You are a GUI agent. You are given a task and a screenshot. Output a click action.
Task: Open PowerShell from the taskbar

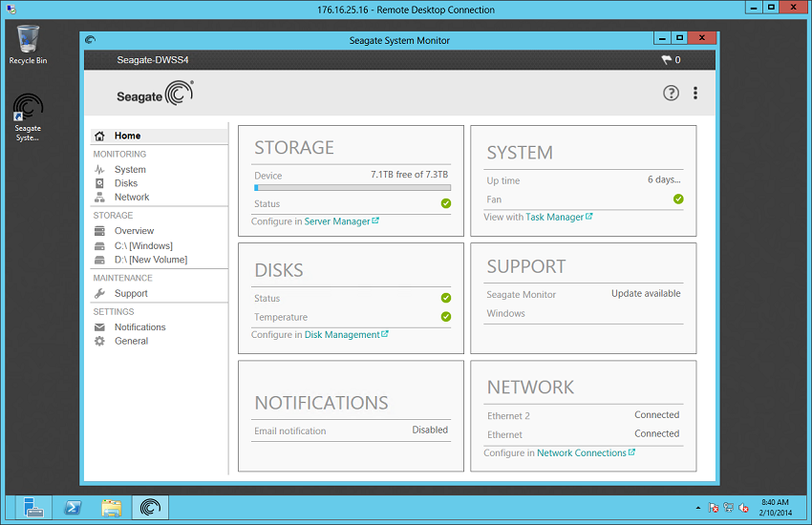click(73, 508)
